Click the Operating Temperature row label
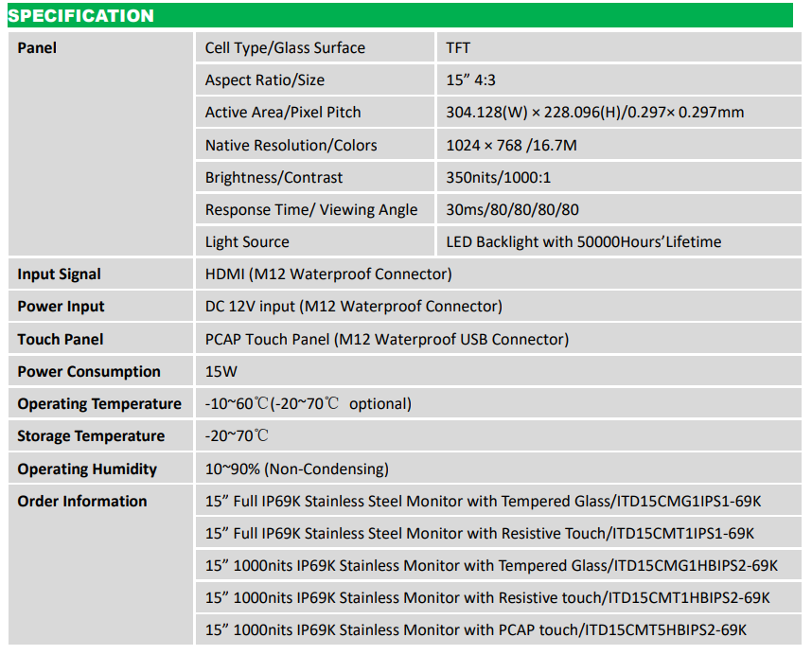 99,404
